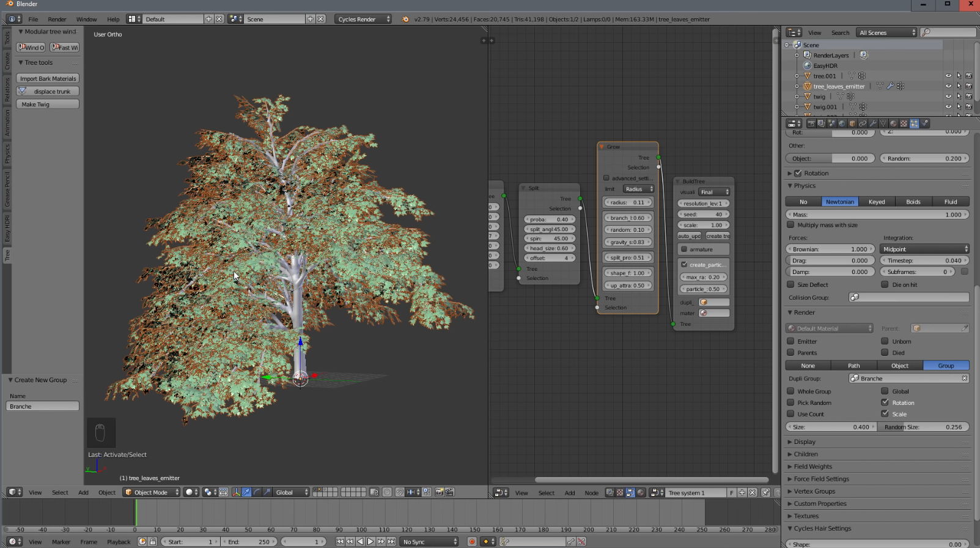980x548 pixels.
Task: Toggle visibility eye for twig
Action: tap(948, 97)
